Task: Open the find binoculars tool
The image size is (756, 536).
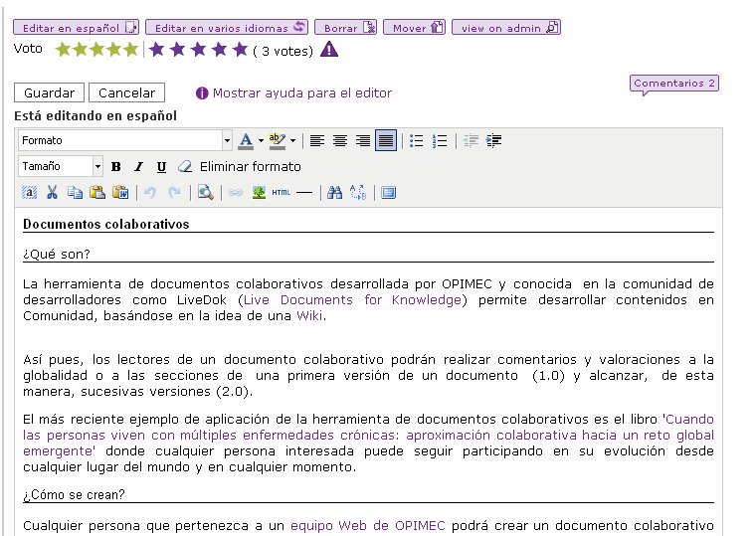Action: coord(334,192)
